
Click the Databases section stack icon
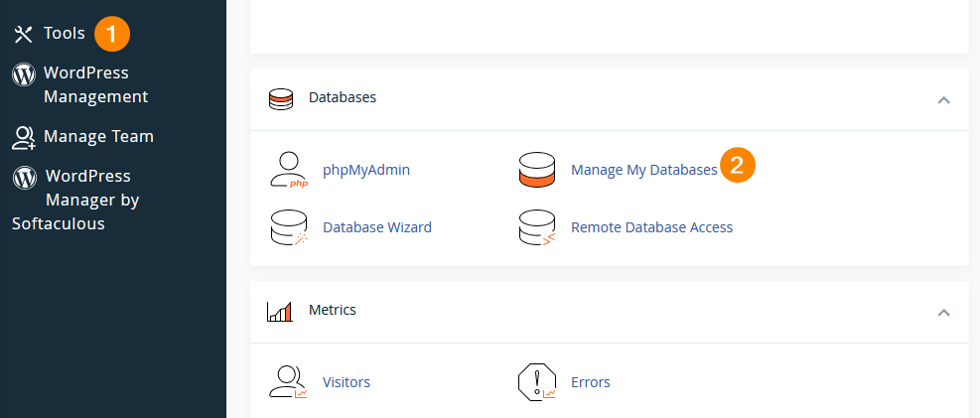281,99
